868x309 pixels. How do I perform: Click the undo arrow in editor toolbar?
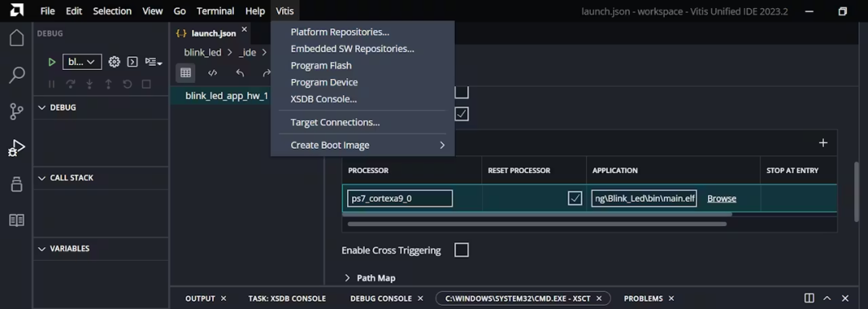point(240,72)
